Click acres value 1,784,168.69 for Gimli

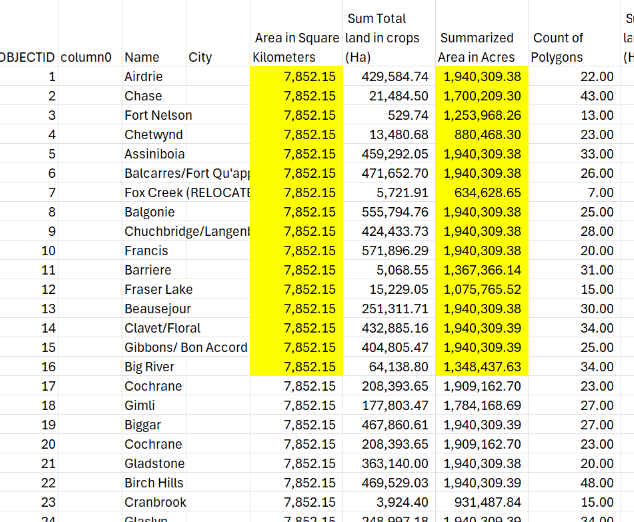tap(482, 406)
